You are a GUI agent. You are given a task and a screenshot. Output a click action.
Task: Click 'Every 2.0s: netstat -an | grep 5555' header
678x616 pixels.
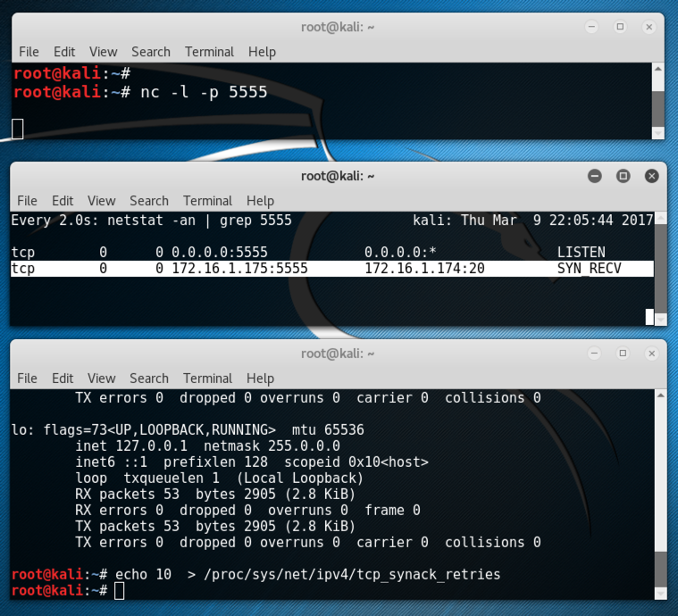point(151,221)
